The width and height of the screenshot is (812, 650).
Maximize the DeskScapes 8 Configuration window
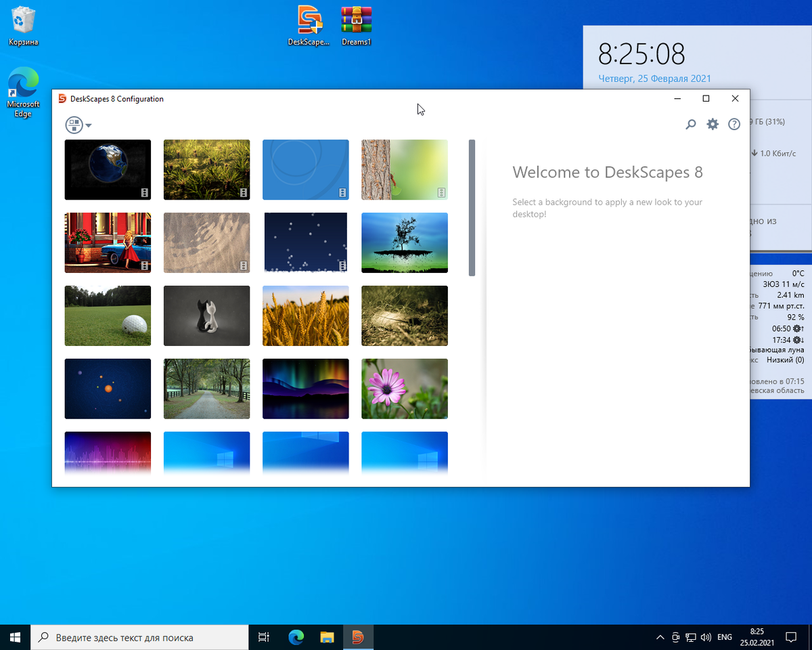point(706,99)
